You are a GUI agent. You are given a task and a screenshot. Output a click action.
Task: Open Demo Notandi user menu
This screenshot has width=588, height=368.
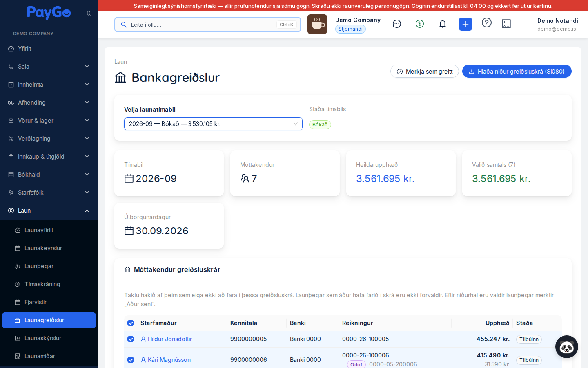coord(557,24)
